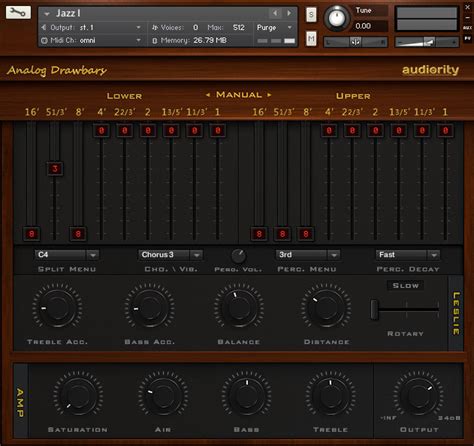Select Upper 4' drawbar handle
The height and width of the screenshot is (446, 474).
(329, 130)
